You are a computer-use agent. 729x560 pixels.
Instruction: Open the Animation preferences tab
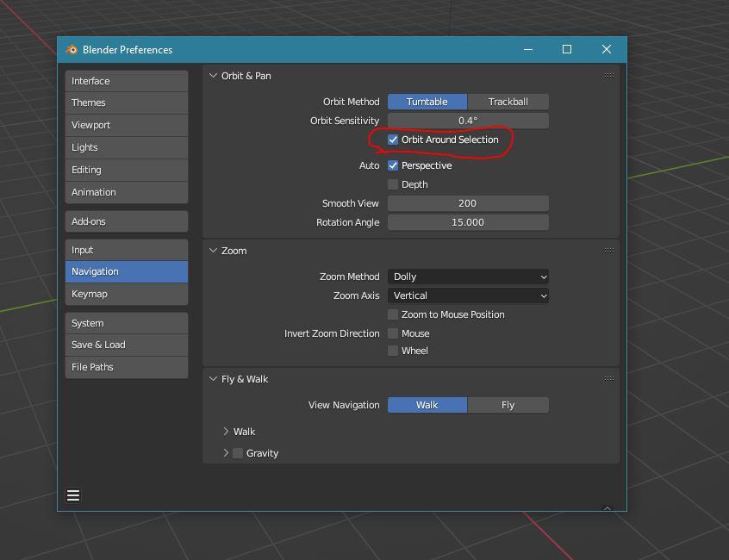pos(127,192)
